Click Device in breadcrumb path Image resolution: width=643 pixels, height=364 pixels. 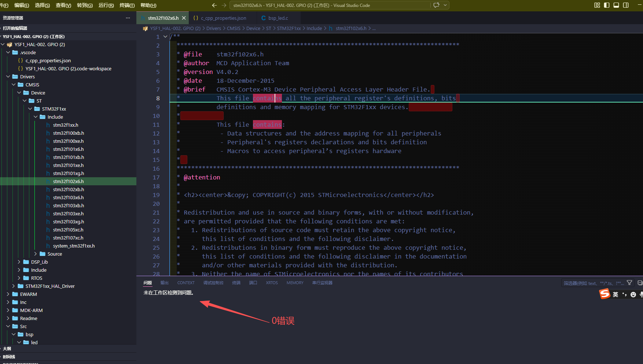pyautogui.click(x=253, y=28)
